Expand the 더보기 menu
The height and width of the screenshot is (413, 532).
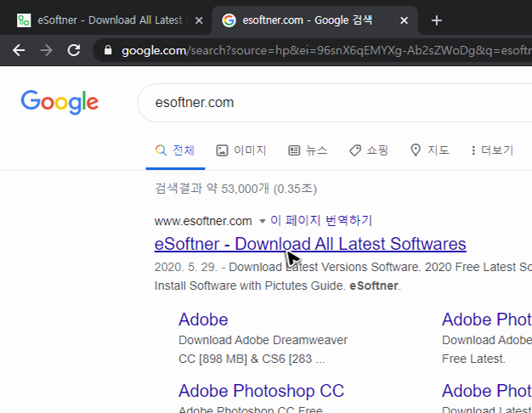pyautogui.click(x=492, y=150)
